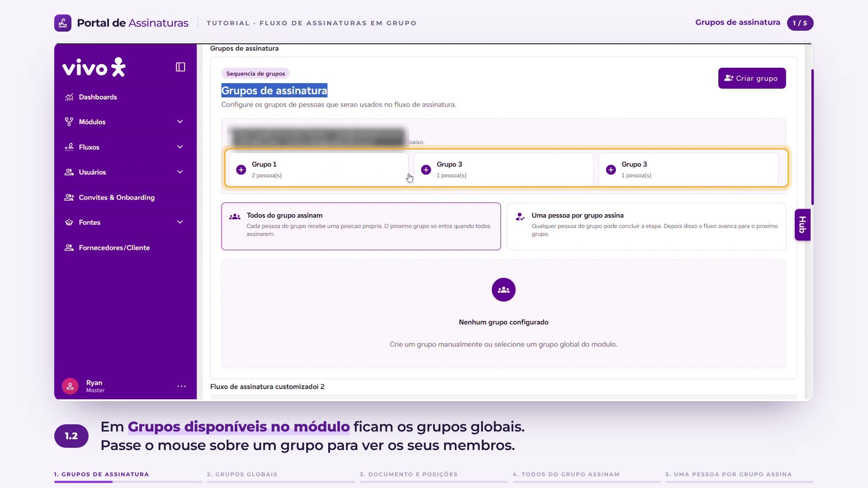
Task: Click the Sequencia de grupos badge
Action: tap(255, 74)
